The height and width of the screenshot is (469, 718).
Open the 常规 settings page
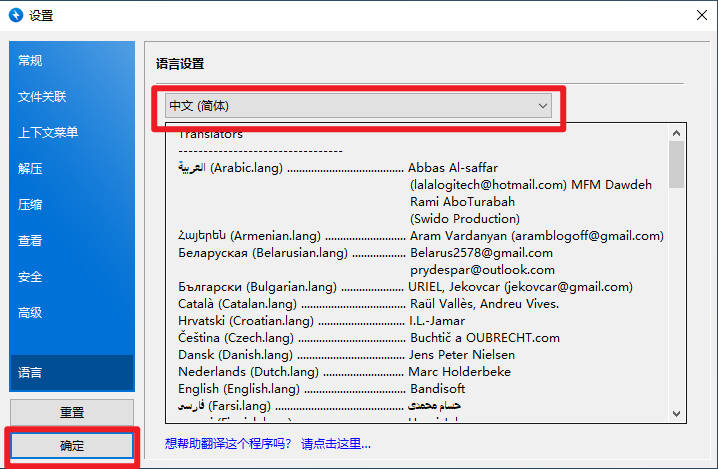pyautogui.click(x=30, y=61)
